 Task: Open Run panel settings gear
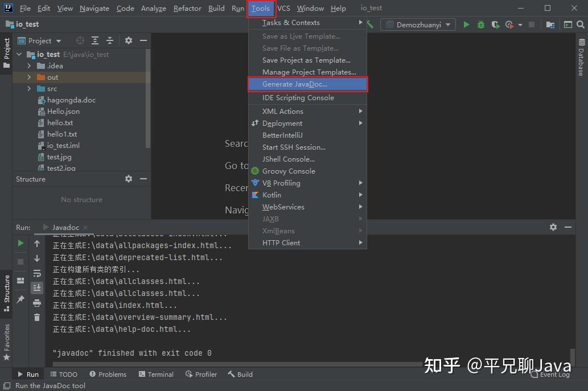(x=553, y=227)
